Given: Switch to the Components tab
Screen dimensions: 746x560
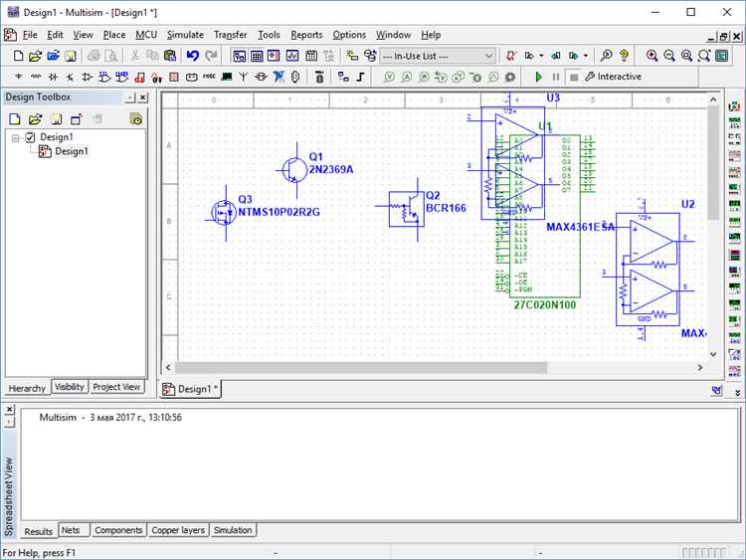Looking at the screenshot, I should click(118, 530).
